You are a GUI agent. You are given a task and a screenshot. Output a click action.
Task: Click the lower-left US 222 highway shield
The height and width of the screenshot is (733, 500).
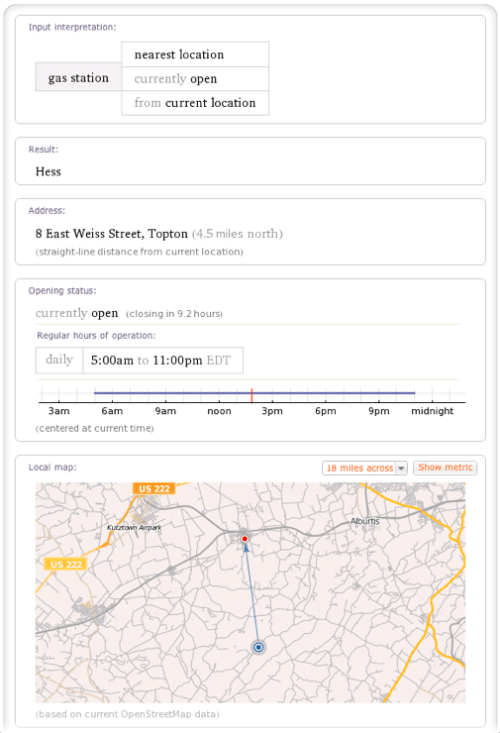pyautogui.click(x=66, y=564)
